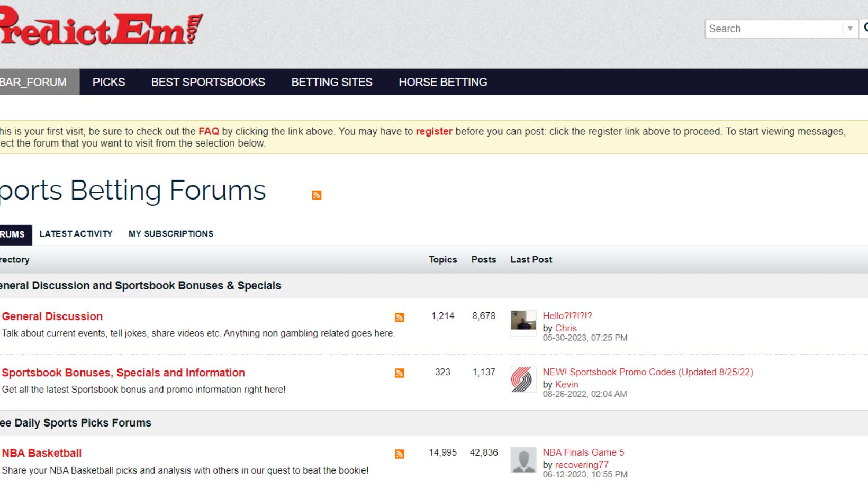Click recovering77's default avatar
The image size is (868, 489).
click(523, 460)
